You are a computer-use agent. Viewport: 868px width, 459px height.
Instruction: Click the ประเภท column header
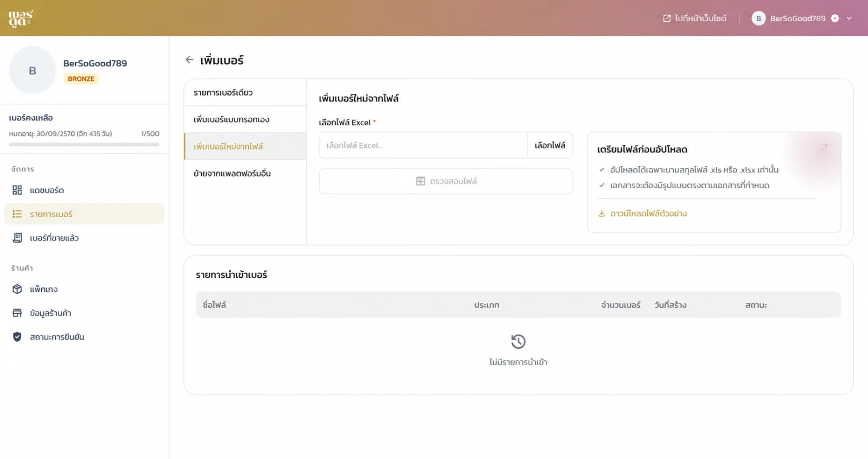pyautogui.click(x=487, y=305)
